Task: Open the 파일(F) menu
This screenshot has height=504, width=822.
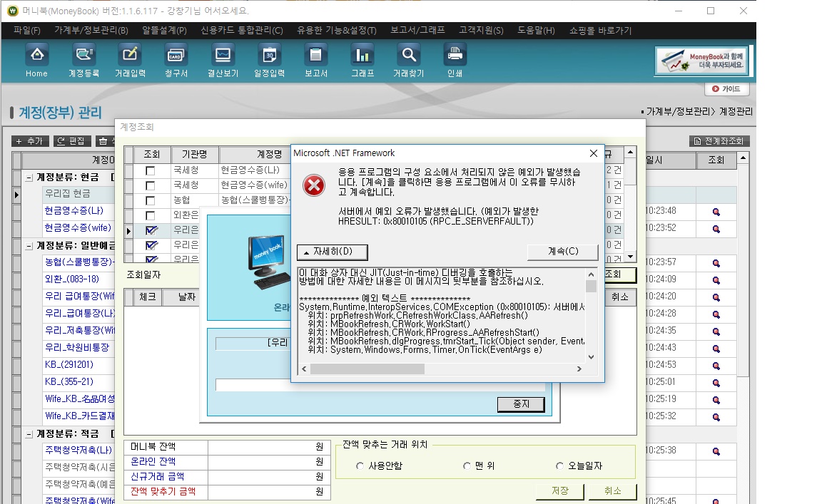Action: 27,31
